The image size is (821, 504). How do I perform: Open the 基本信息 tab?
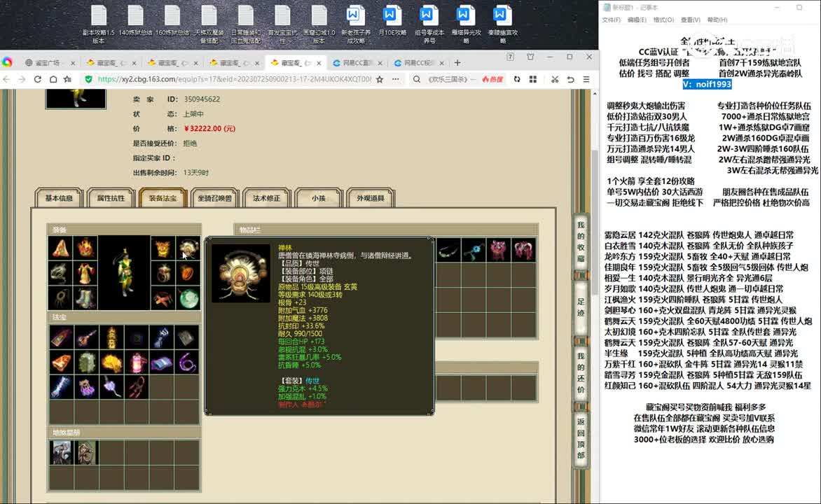point(59,198)
